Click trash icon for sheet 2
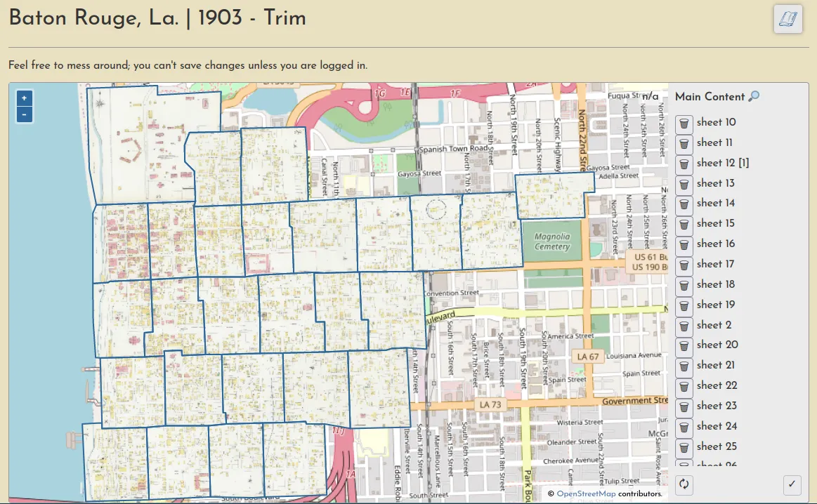The image size is (817, 504). click(x=684, y=326)
